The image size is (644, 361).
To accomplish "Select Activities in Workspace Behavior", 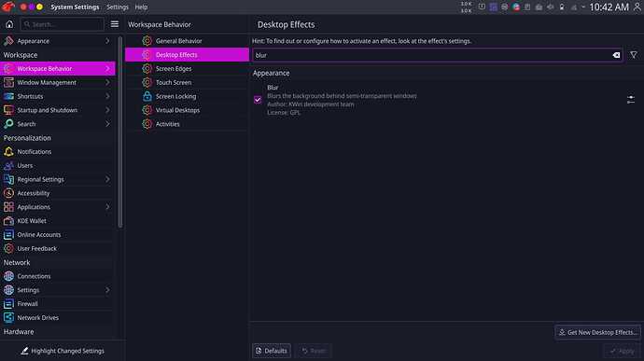I will [187, 124].
